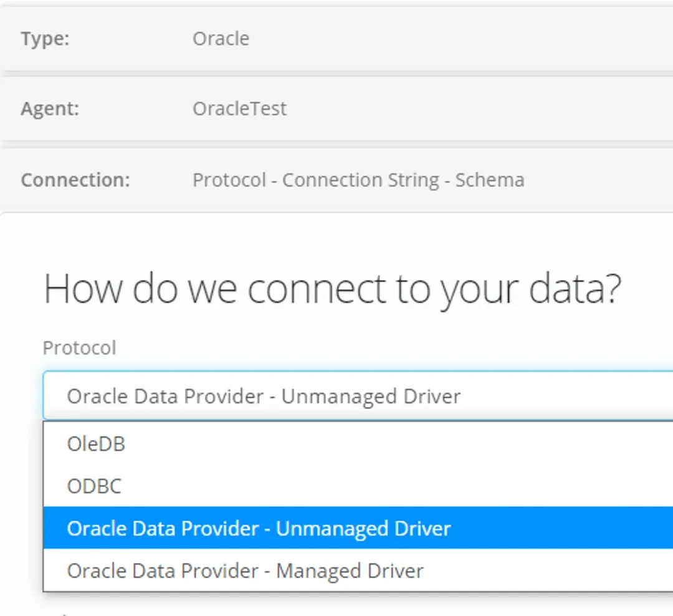Expand the Type: Oracle section

click(x=336, y=39)
